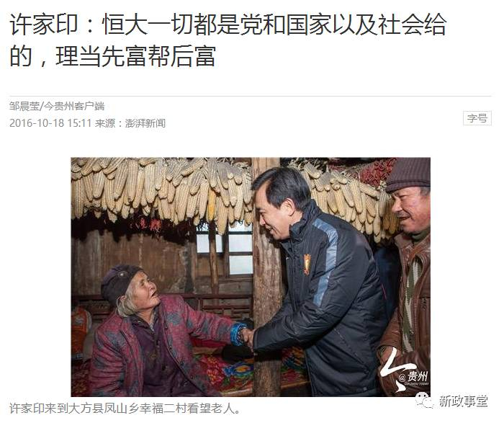Click the 今贵州客户端 byline text
Viewport: 504px width, 423px height.
tap(74, 106)
